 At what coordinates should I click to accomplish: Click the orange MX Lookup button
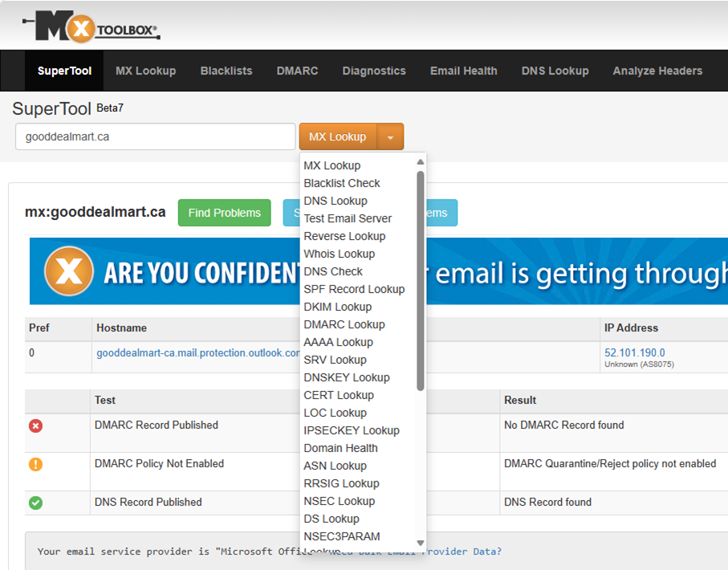[338, 137]
